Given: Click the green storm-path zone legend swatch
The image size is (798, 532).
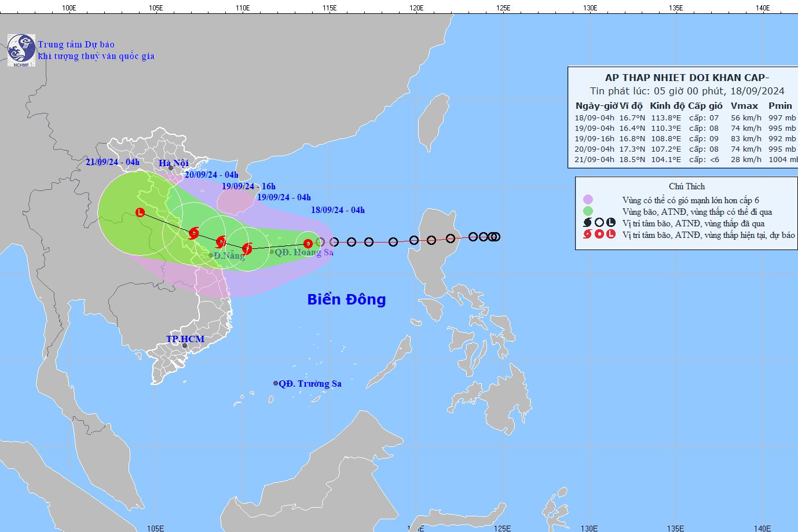Looking at the screenshot, I should 588,211.
